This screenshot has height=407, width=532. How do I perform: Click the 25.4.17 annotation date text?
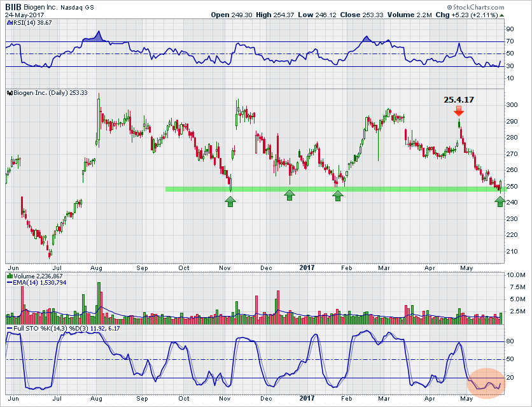(459, 100)
